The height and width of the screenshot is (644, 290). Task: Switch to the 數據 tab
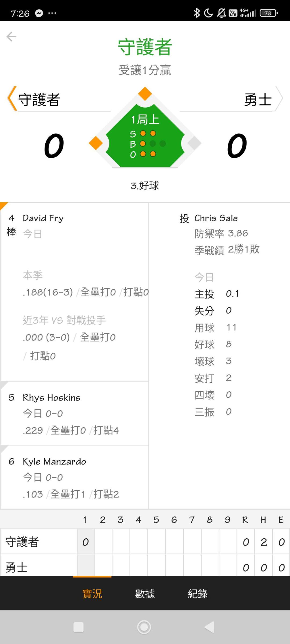click(145, 594)
